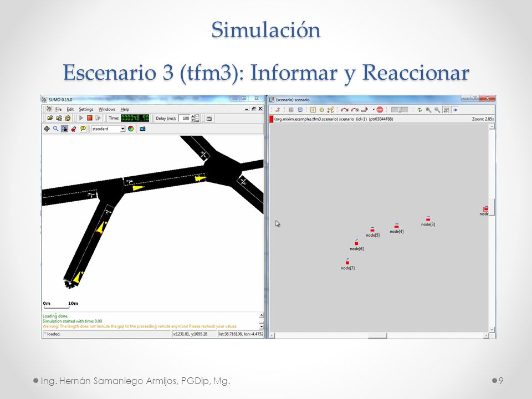Open a new microscopic view in SUMO

point(209,119)
